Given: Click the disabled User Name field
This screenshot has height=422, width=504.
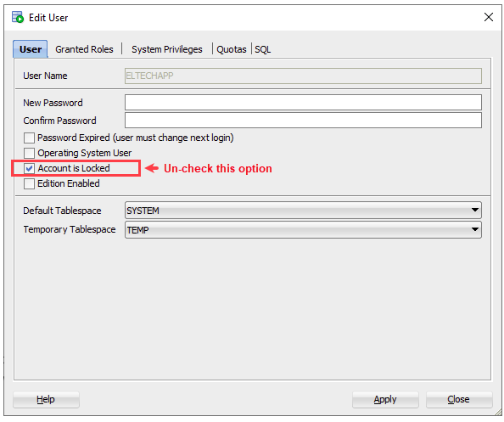Looking at the screenshot, I should click(303, 76).
